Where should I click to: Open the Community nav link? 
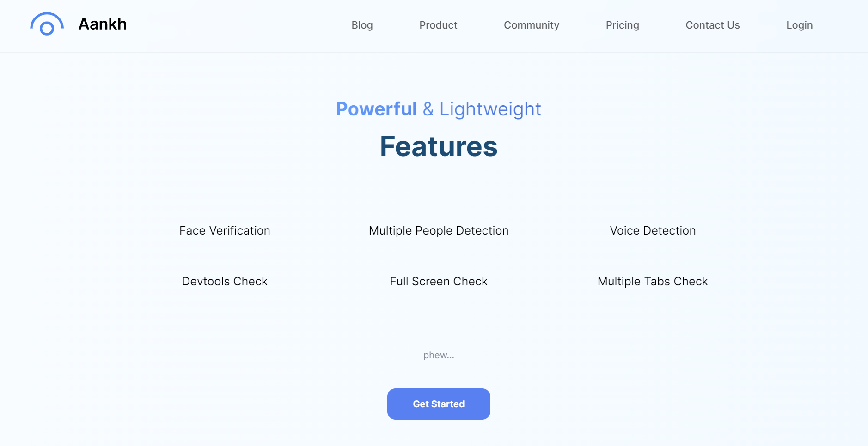(532, 25)
